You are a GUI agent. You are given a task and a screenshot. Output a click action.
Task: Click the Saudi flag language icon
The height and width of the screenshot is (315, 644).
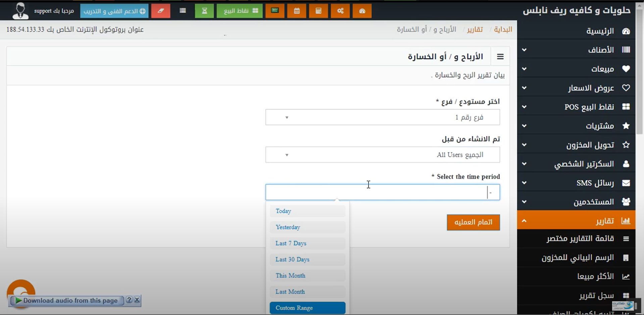[275, 11]
